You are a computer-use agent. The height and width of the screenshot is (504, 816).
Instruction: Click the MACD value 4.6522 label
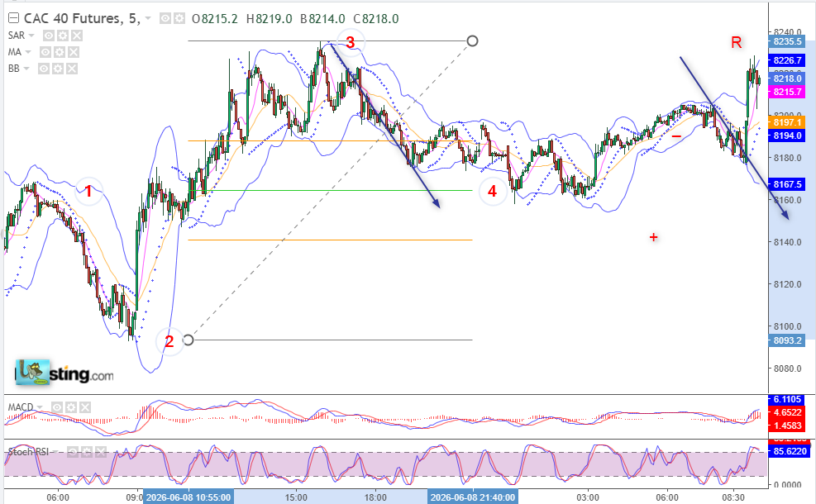787,412
